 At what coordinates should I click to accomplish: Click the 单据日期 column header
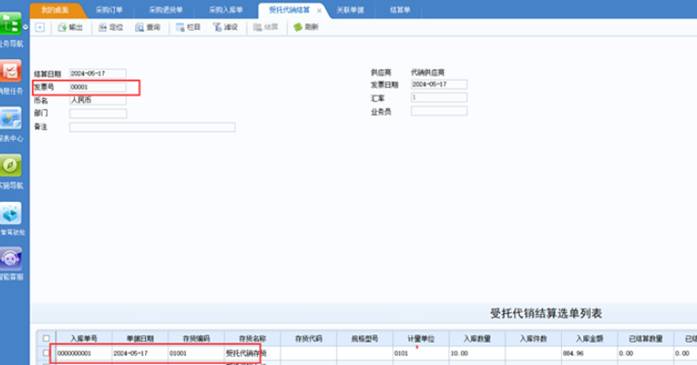[140, 339]
